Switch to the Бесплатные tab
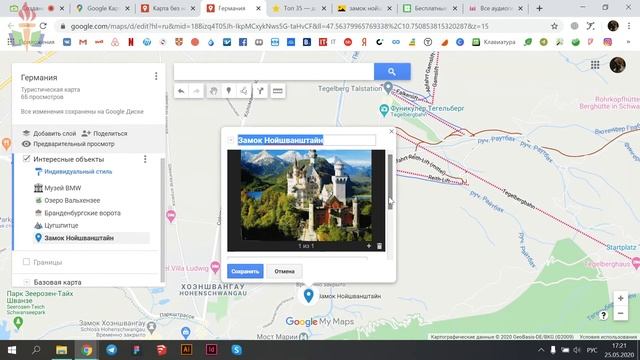Screen dimensions: 640x360 430,8
